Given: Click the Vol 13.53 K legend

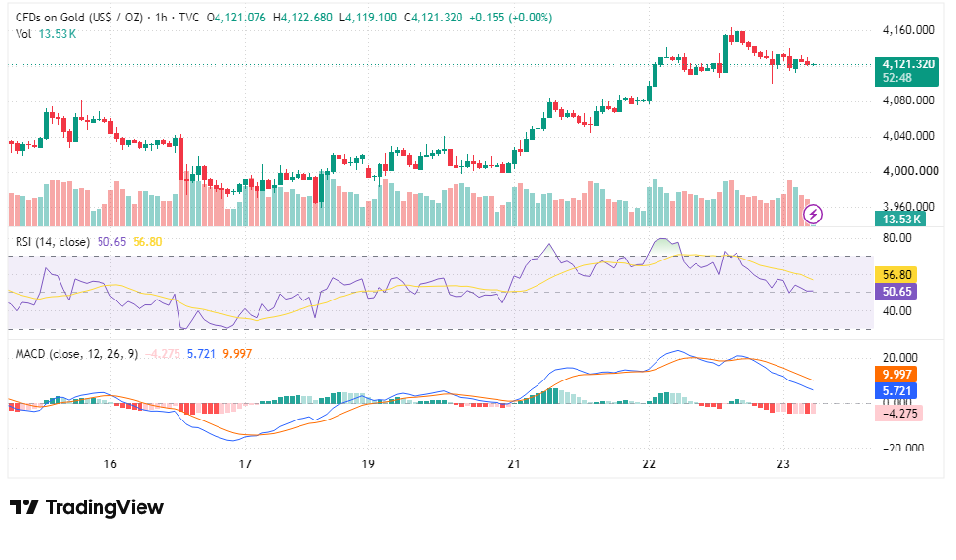Looking at the screenshot, I should point(46,34).
